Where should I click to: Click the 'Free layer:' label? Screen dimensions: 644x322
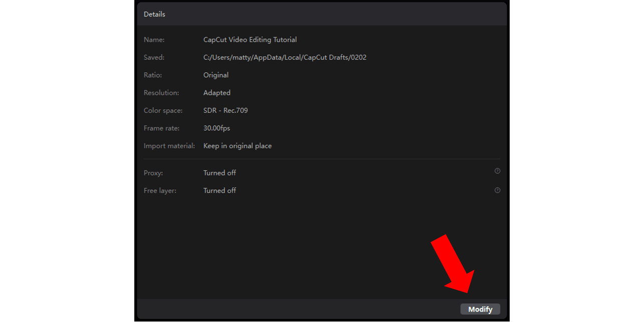[160, 191]
